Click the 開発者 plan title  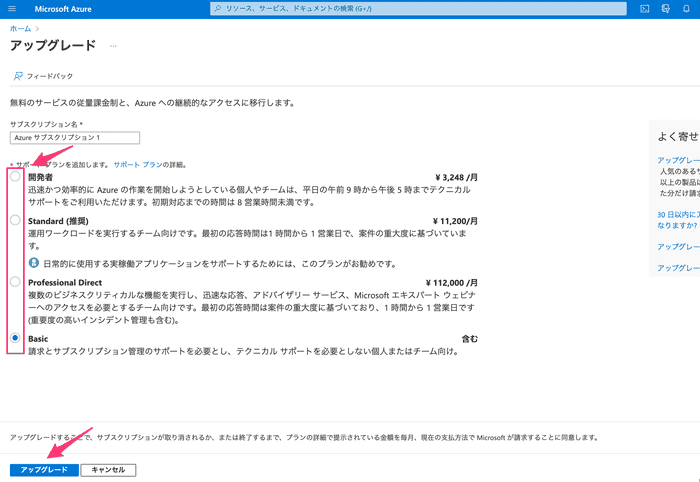pyautogui.click(x=40, y=177)
